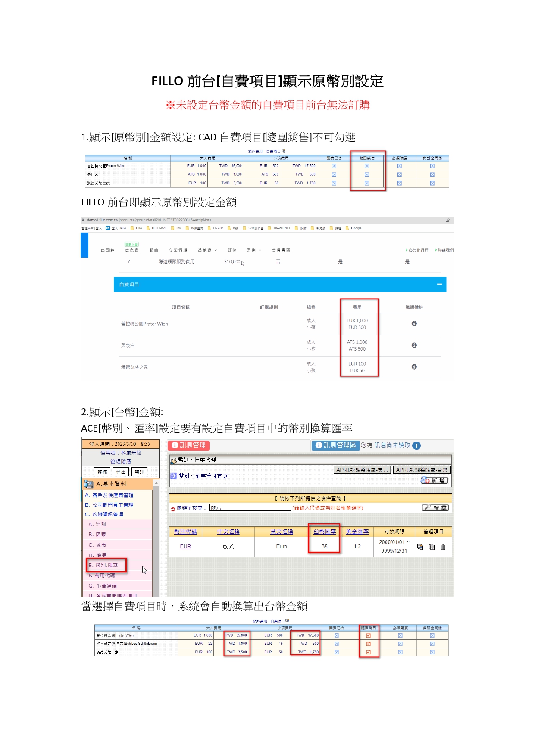535x756 pixels.
Task: Toggle 團費已含 checkbox in Schloss Schönbrunn row
Action: 336,644
